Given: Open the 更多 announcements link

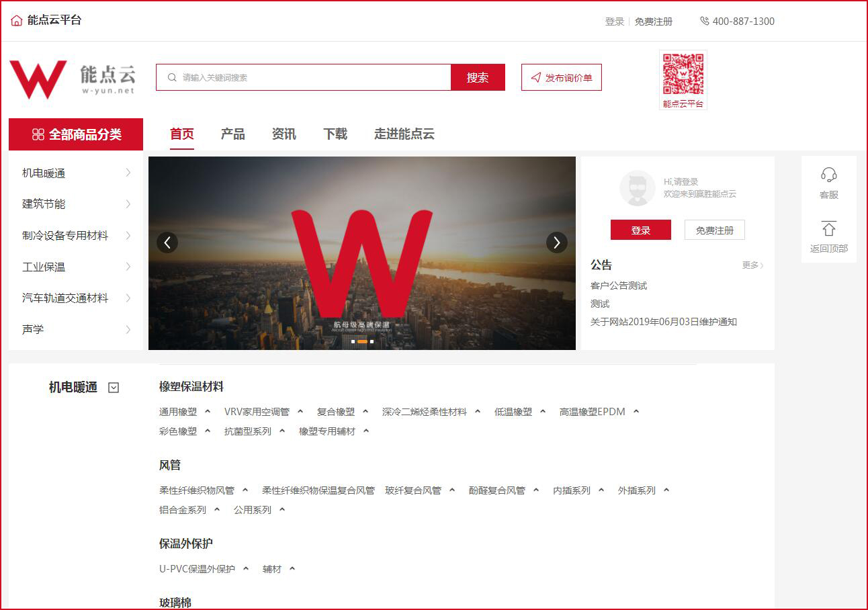Looking at the screenshot, I should pyautogui.click(x=752, y=265).
